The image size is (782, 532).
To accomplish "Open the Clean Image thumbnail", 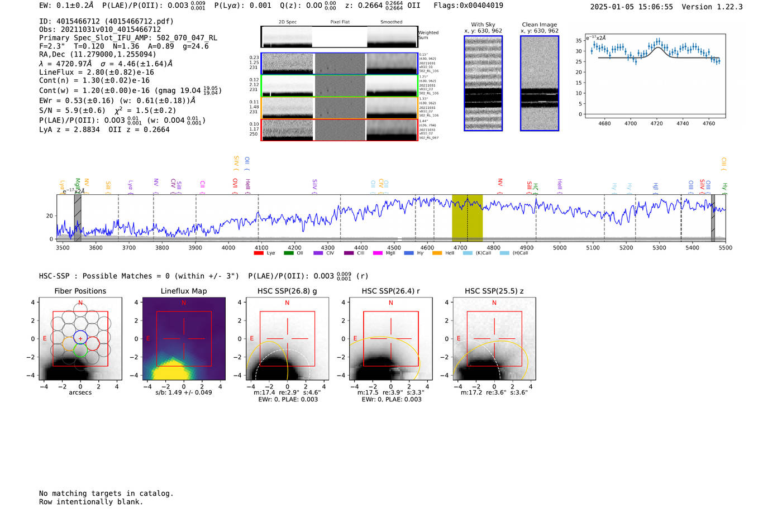I will 540,83.
